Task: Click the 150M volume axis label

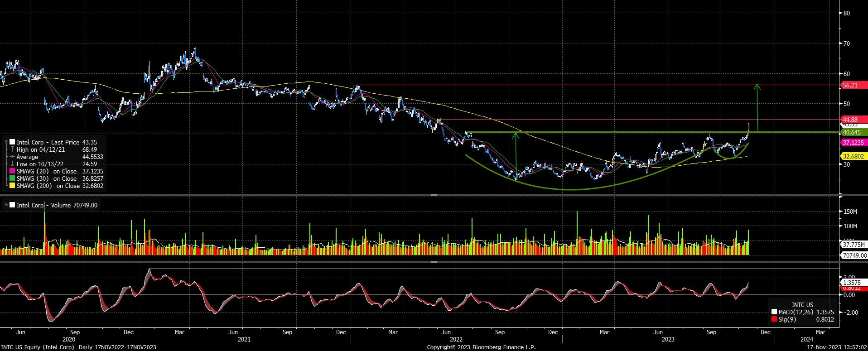Action: [x=850, y=212]
